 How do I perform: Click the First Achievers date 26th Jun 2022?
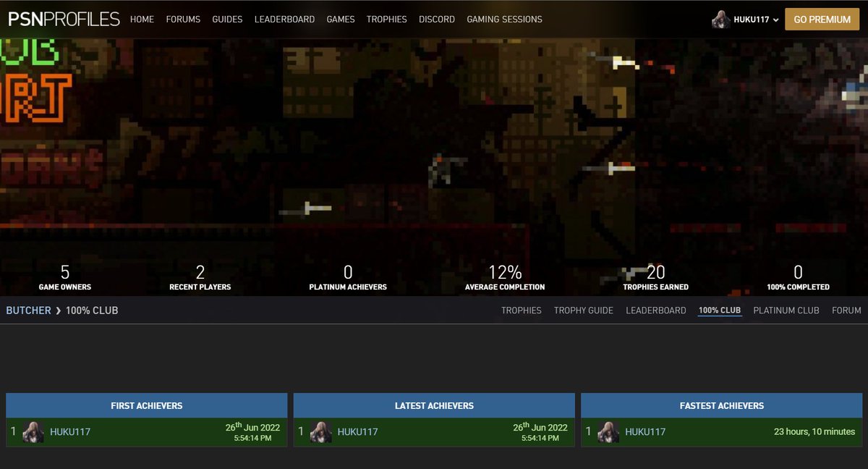(252, 427)
